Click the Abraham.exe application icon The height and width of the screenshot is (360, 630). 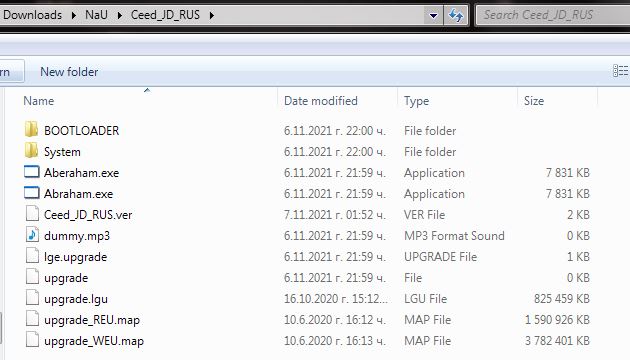32,193
